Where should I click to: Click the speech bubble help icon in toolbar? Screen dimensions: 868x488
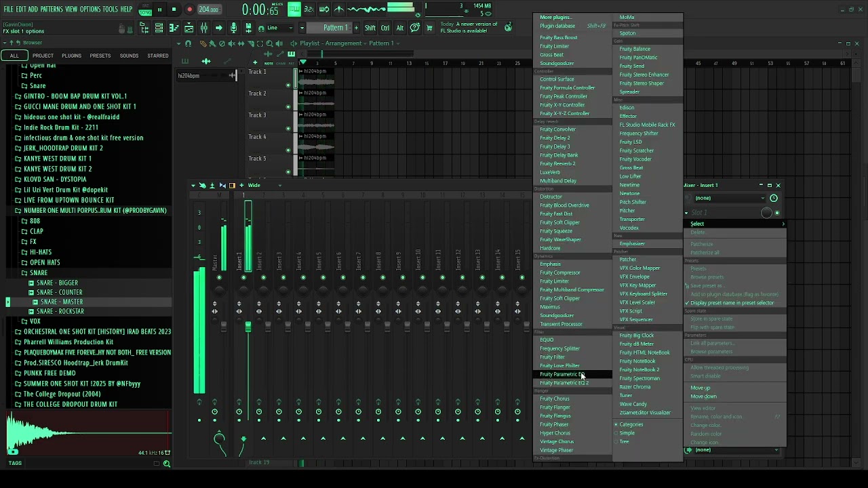point(415,28)
